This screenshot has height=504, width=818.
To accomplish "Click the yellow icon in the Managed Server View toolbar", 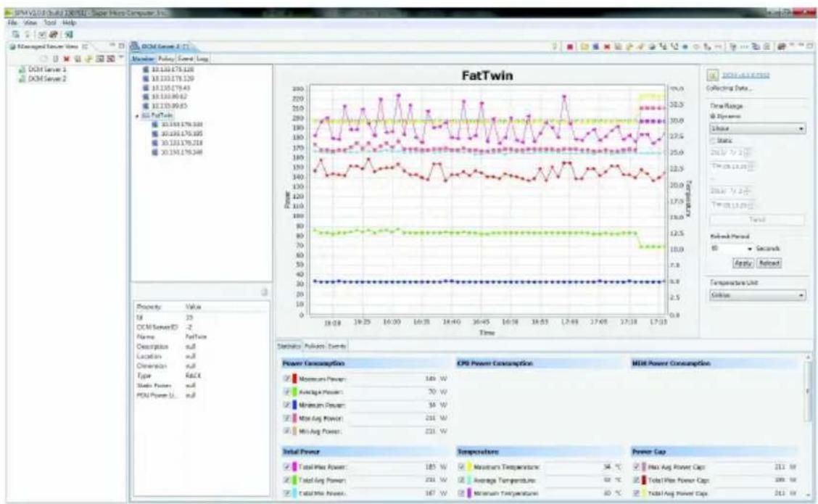I will click(88, 59).
